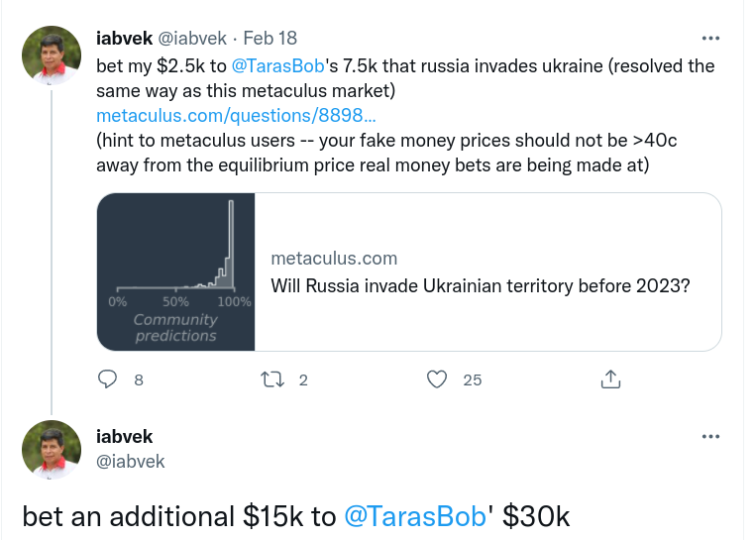Open the metaculus.com/questions/8898 link
Image resolution: width=756 pixels, height=540 pixels.
pyautogui.click(x=236, y=116)
